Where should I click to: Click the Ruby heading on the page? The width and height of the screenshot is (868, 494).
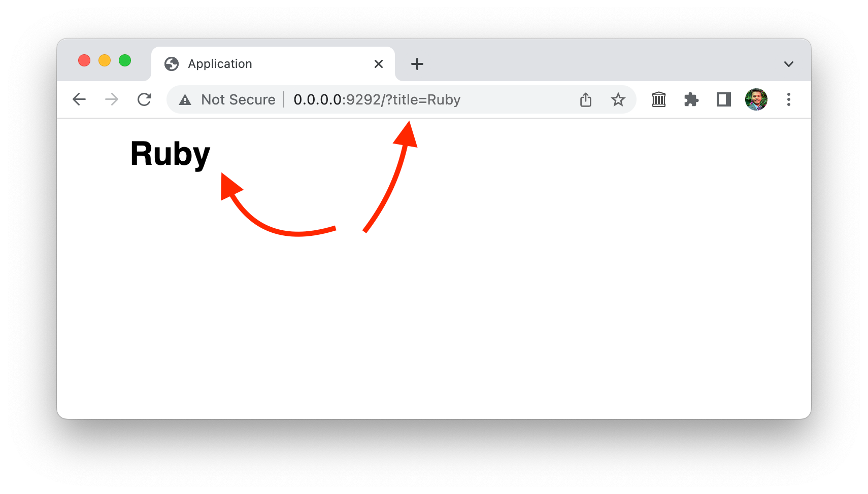point(170,154)
